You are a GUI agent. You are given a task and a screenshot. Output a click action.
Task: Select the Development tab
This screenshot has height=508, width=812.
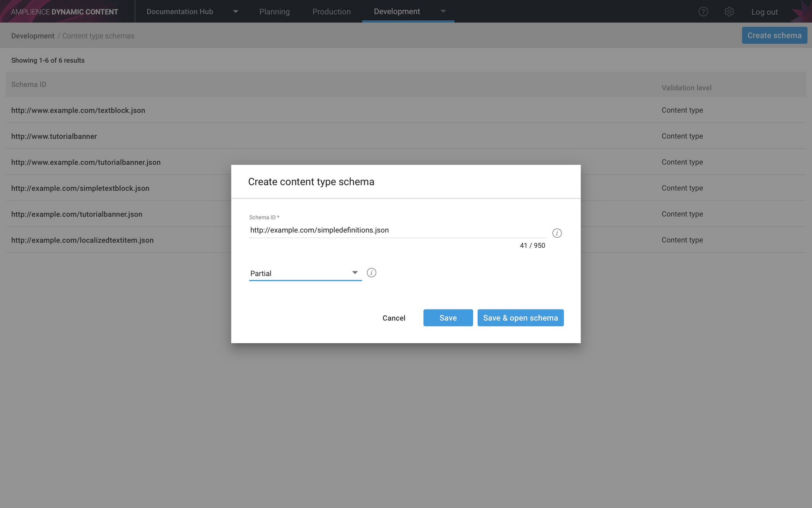tap(397, 11)
